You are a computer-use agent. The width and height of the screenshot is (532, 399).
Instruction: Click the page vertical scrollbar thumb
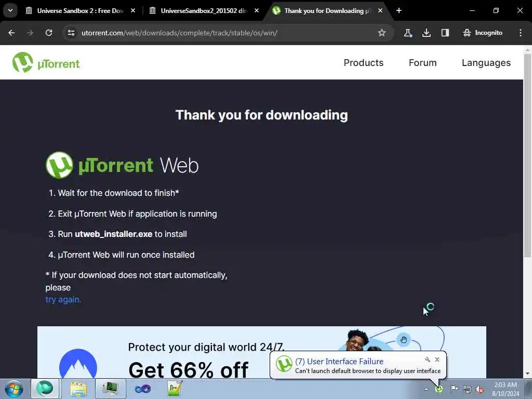[x=527, y=154]
